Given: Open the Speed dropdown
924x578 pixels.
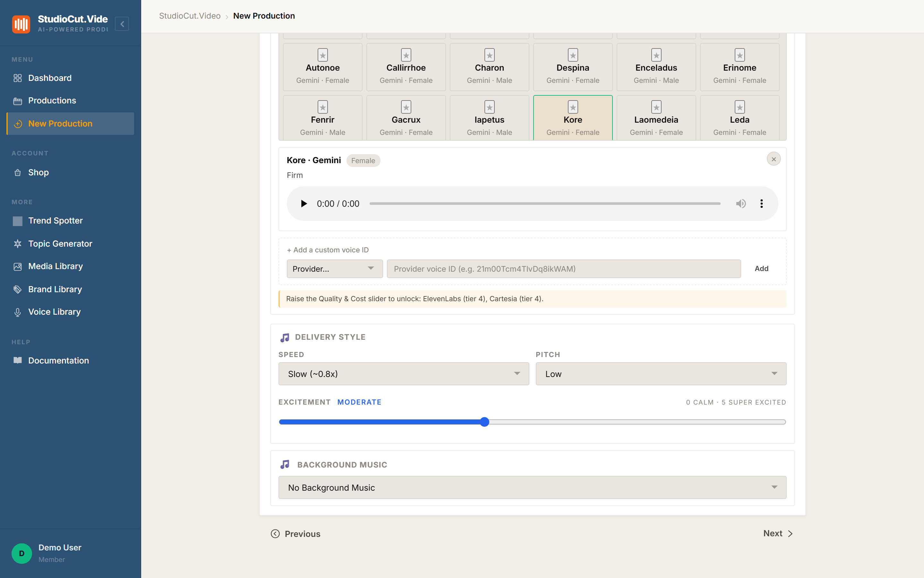Looking at the screenshot, I should coord(404,374).
